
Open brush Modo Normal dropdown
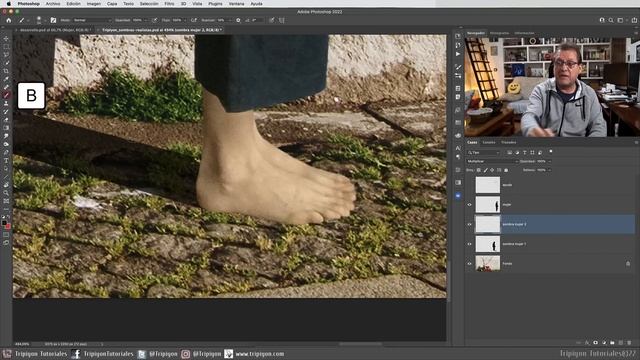(92, 20)
